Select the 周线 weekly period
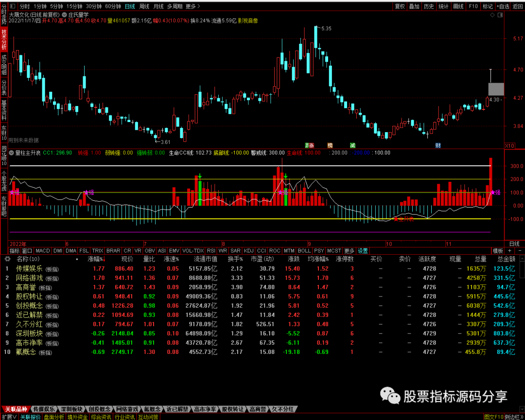Screen dimensions: 525x420 point(144,6)
